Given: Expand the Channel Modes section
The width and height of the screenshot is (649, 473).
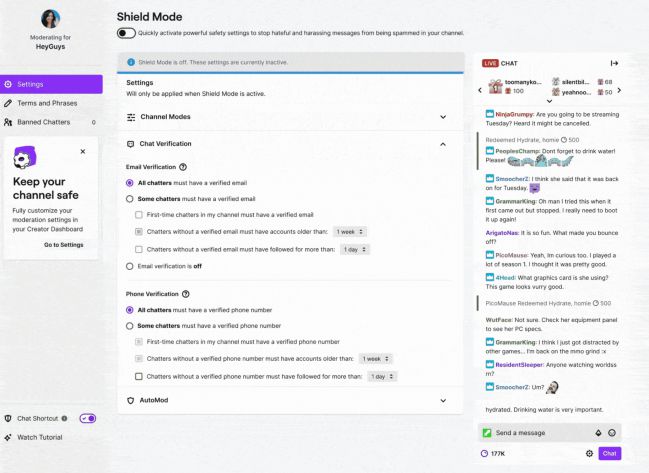Looking at the screenshot, I should click(291, 117).
